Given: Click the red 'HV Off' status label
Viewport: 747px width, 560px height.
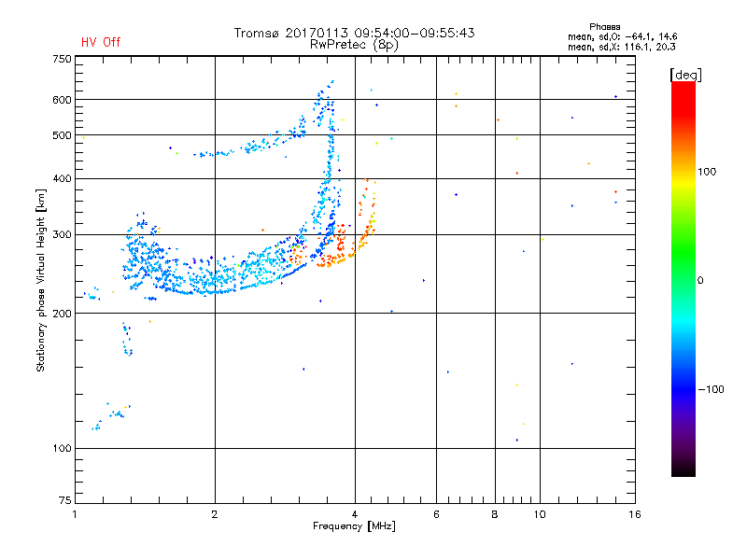Looking at the screenshot, I should (101, 42).
